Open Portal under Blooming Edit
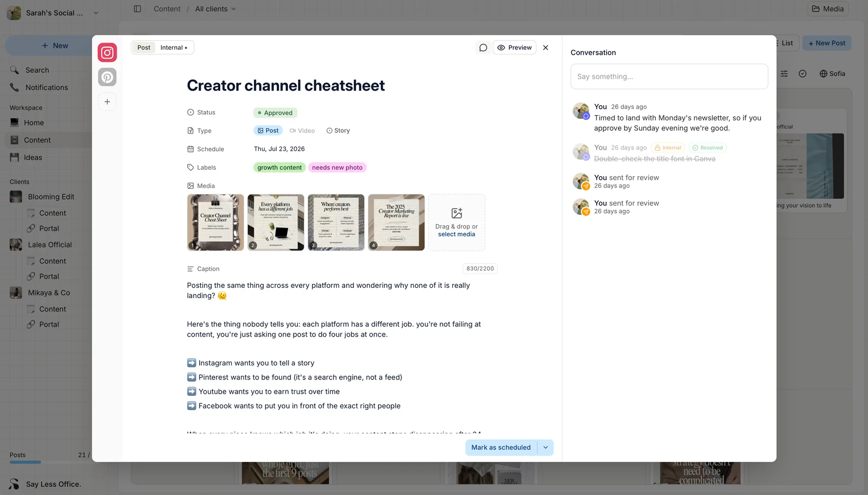The image size is (868, 495). [49, 228]
